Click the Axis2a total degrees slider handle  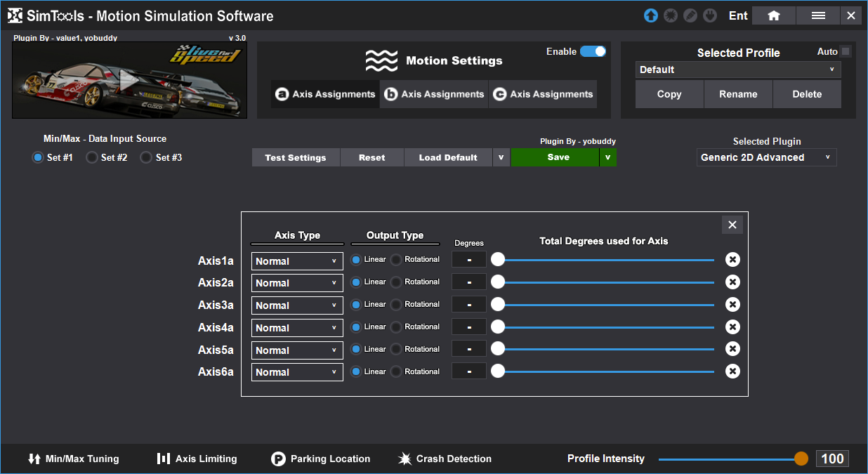[498, 282]
